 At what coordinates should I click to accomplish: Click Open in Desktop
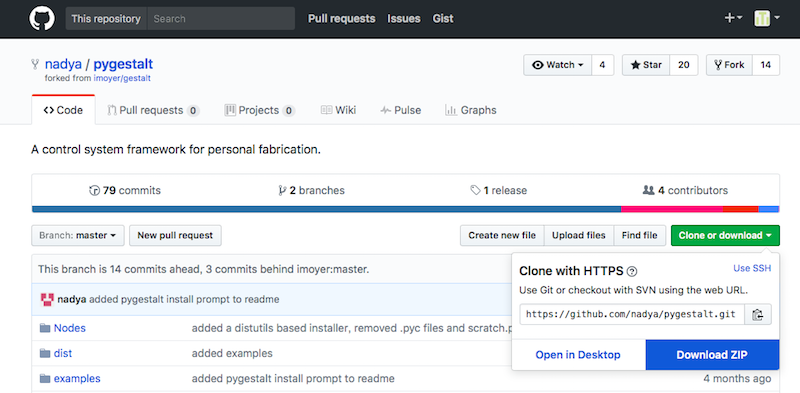pos(578,355)
